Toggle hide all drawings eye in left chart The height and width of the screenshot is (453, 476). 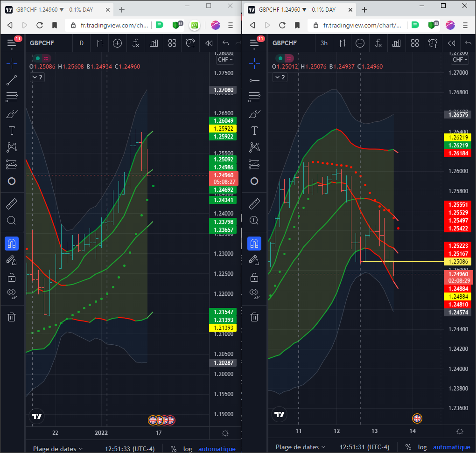[x=12, y=293]
